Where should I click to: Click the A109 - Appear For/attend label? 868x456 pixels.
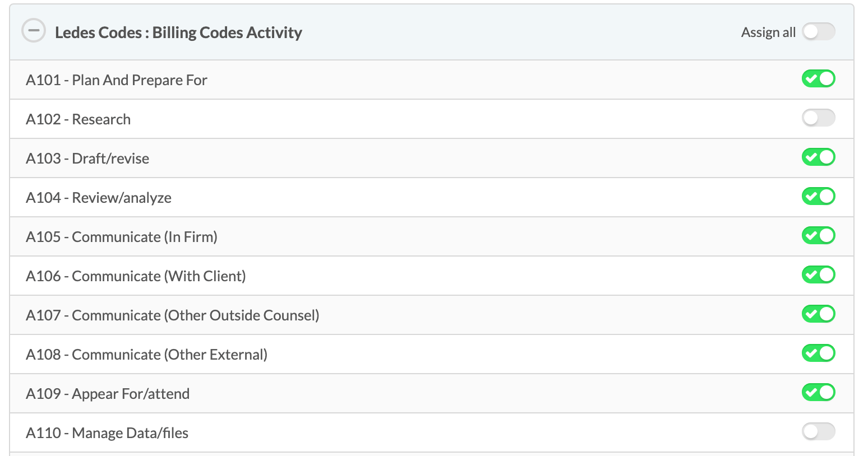click(x=108, y=394)
